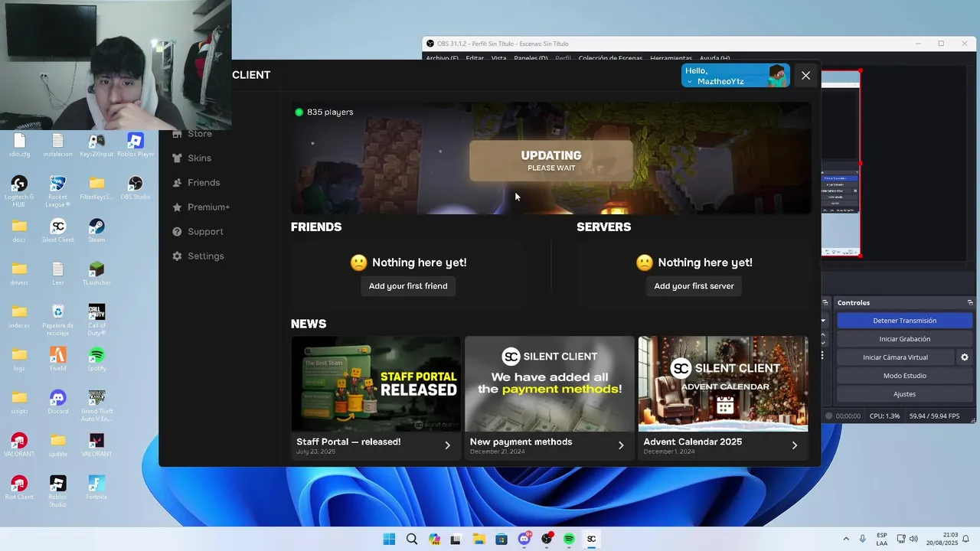
Task: Click Add your first friend
Action: [408, 285]
